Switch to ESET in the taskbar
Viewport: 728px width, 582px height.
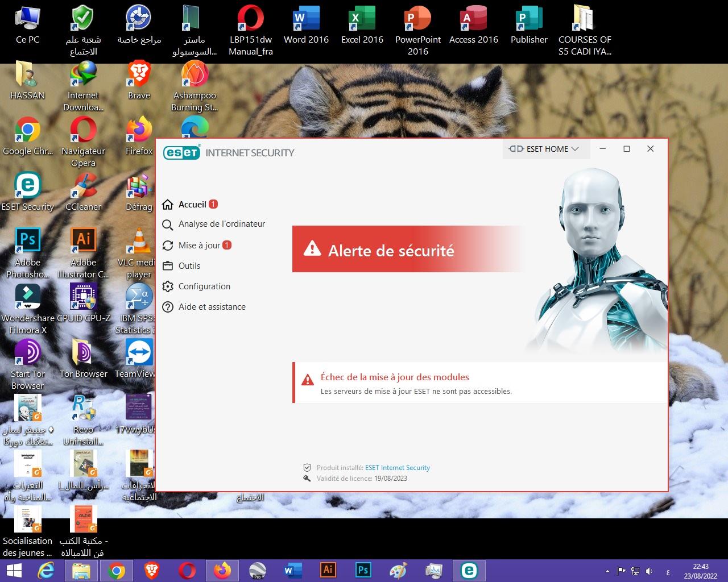pos(469,570)
